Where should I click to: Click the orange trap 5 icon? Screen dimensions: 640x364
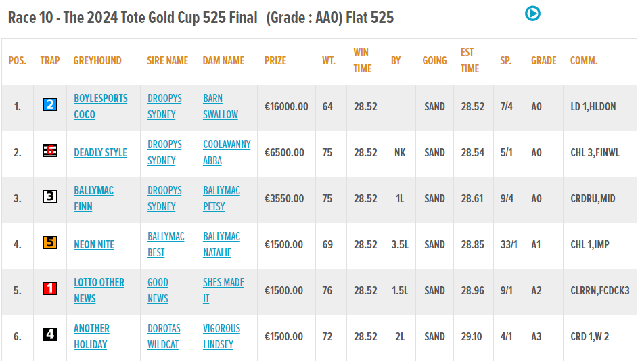tap(50, 243)
